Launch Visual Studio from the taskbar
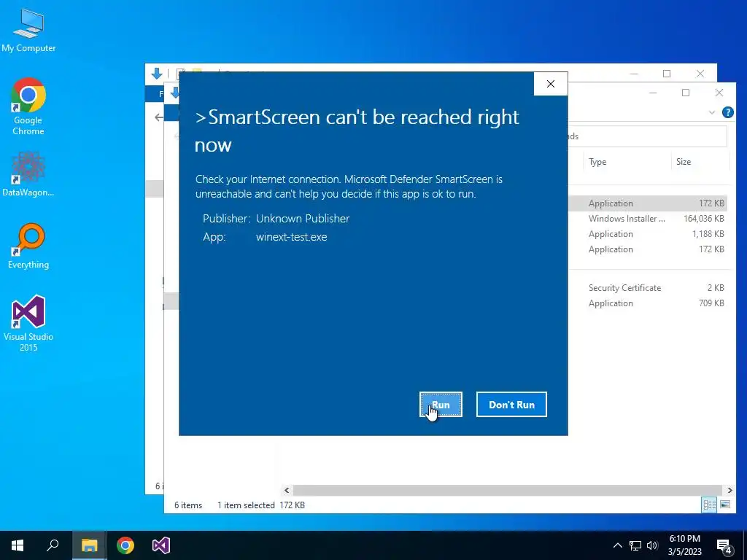Viewport: 747px width, 560px height. pos(161,545)
